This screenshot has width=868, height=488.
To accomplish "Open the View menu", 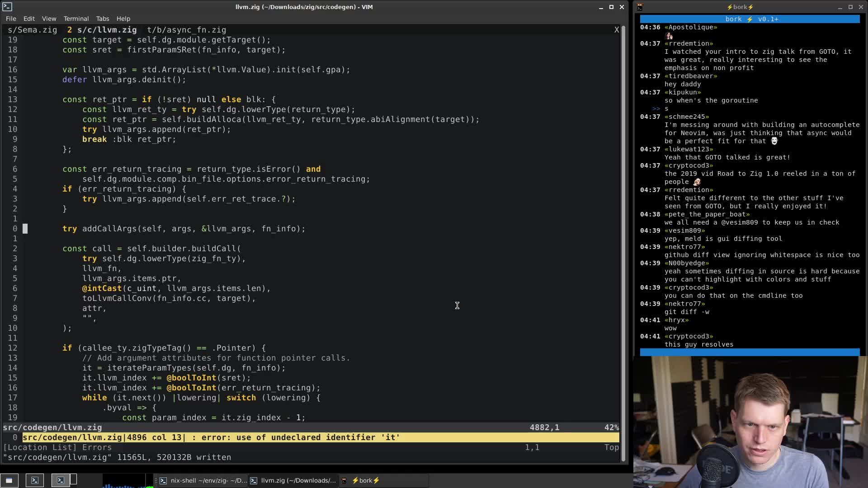I will click(49, 19).
